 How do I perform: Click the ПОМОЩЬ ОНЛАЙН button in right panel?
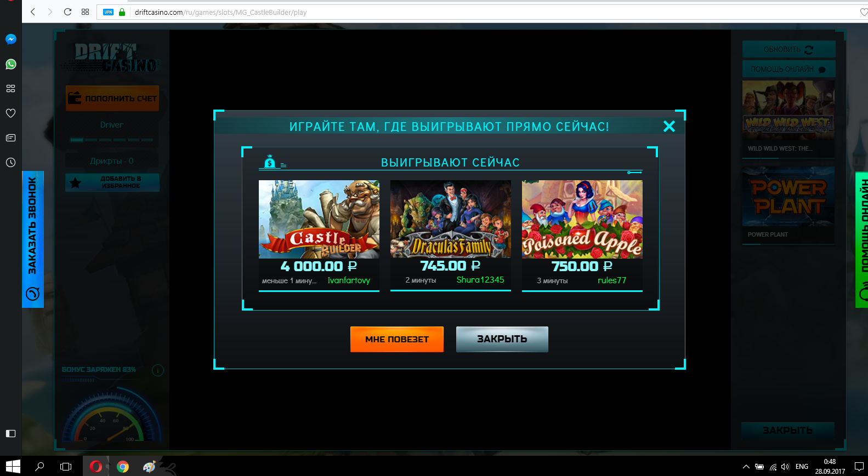click(788, 69)
